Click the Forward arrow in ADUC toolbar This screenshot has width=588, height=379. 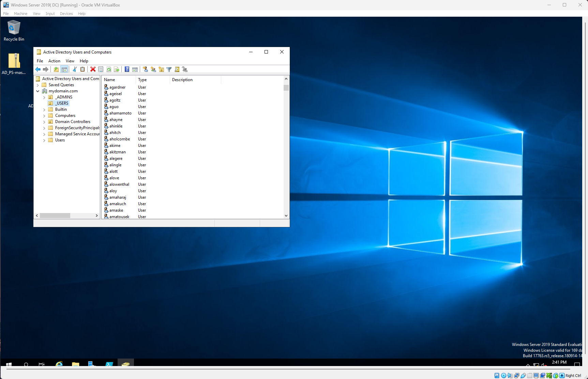click(46, 70)
